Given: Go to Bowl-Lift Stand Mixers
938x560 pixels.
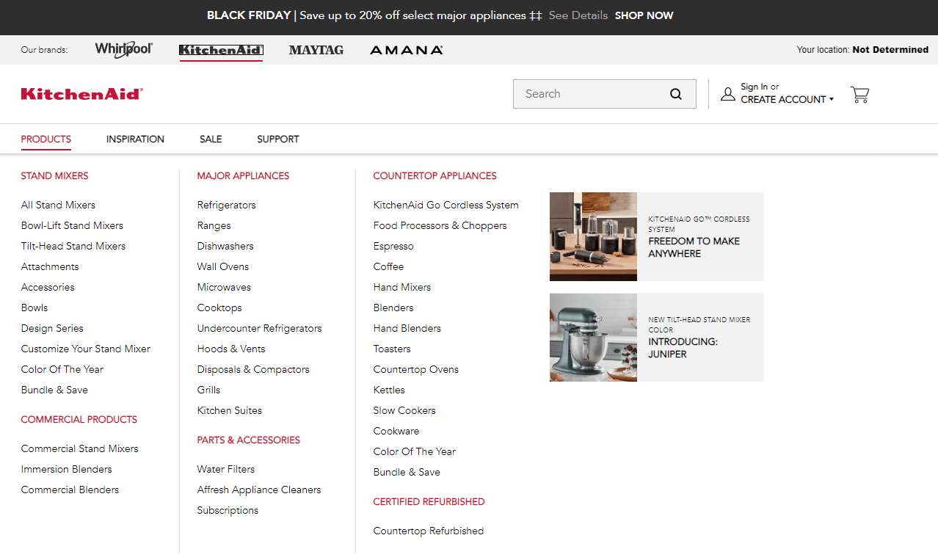Looking at the screenshot, I should pyautogui.click(x=72, y=225).
